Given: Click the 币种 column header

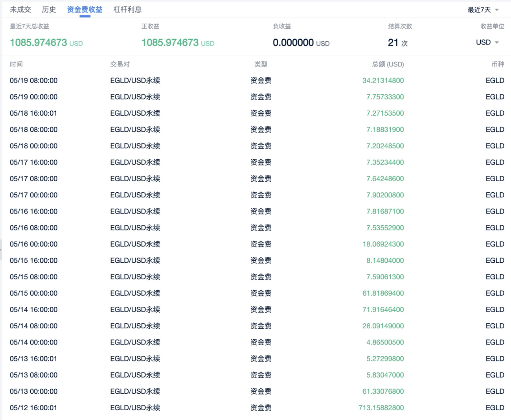Looking at the screenshot, I should (498, 64).
